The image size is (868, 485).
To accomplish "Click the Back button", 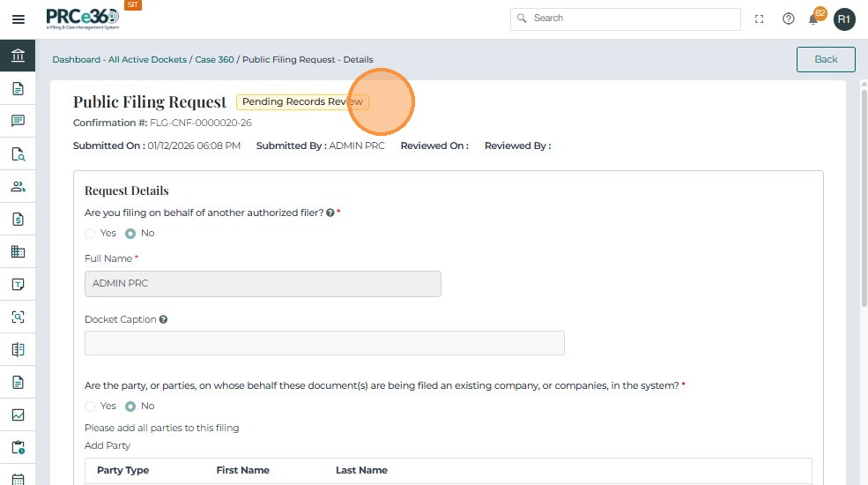I will pos(826,59).
